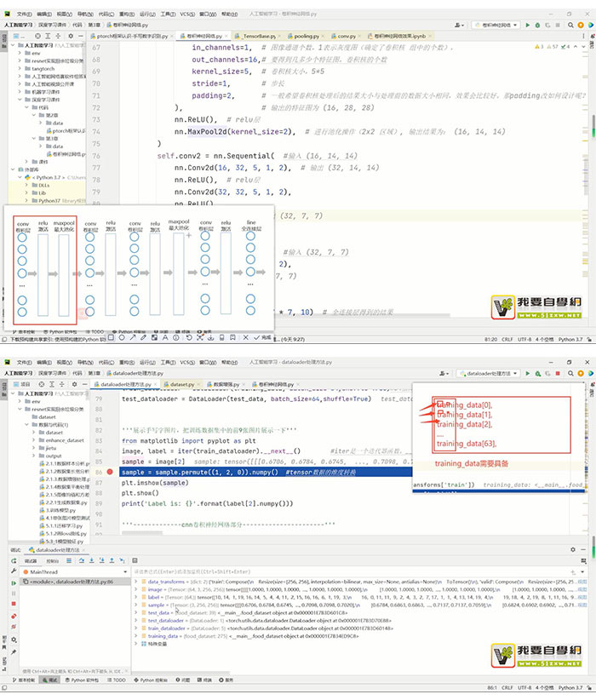The height and width of the screenshot is (700, 596).
Task: Click Step Out icon in debugger toolbar
Action: click(112, 560)
